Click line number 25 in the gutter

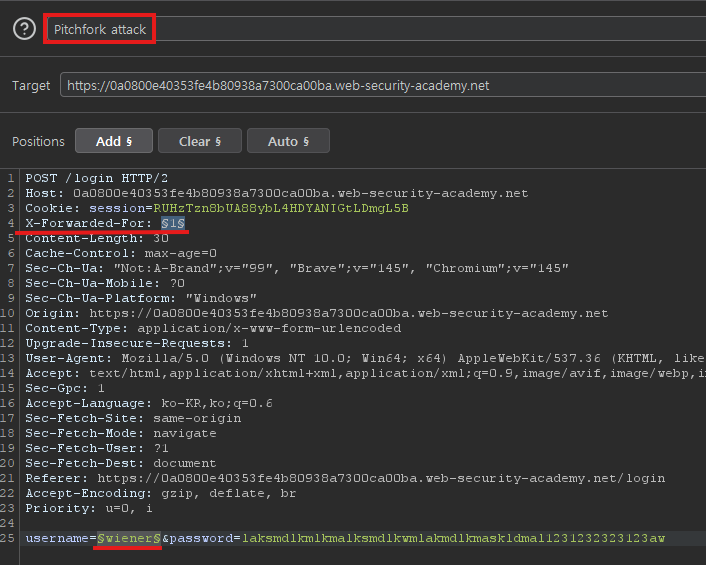pyautogui.click(x=10, y=538)
